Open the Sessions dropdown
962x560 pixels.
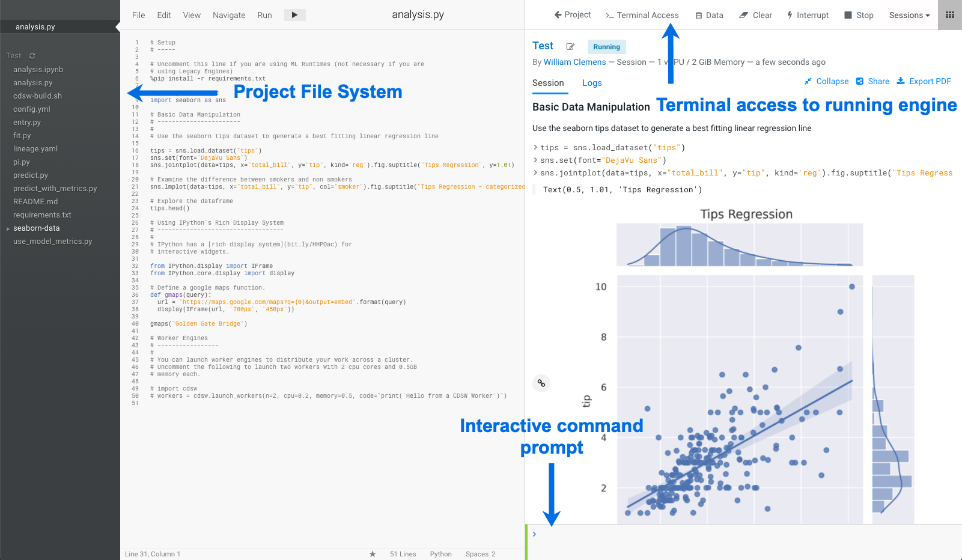click(909, 15)
